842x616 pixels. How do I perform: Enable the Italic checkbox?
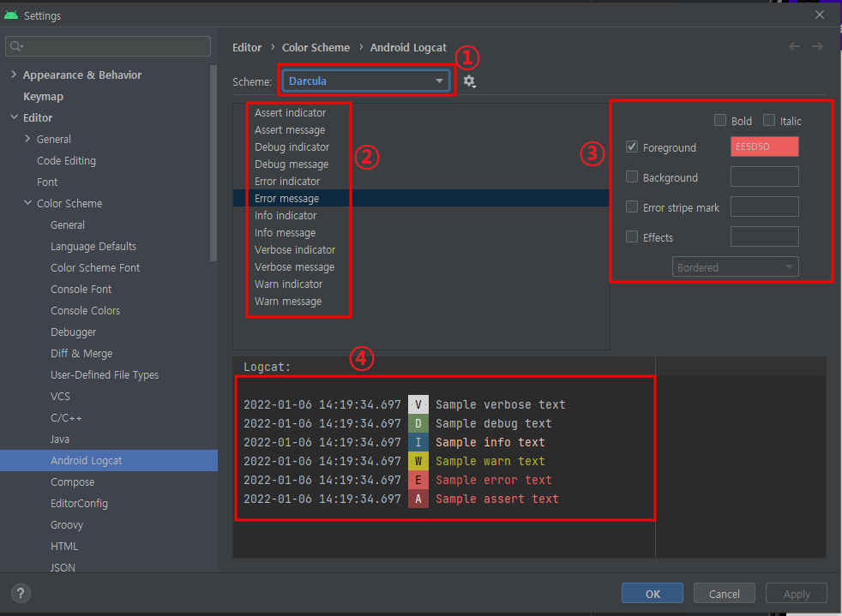[769, 120]
